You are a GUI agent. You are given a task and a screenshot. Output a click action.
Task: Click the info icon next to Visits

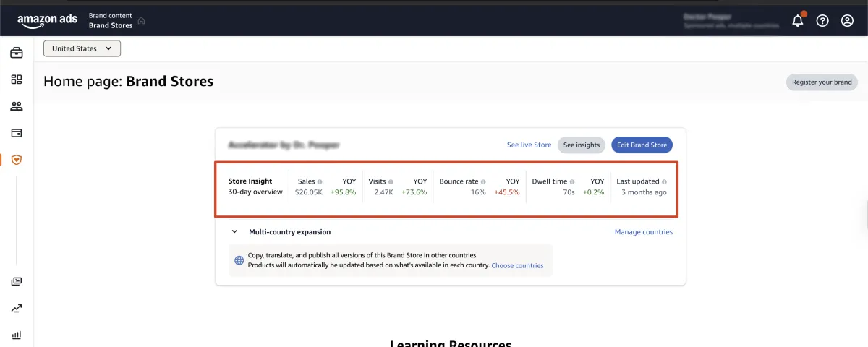click(x=391, y=181)
